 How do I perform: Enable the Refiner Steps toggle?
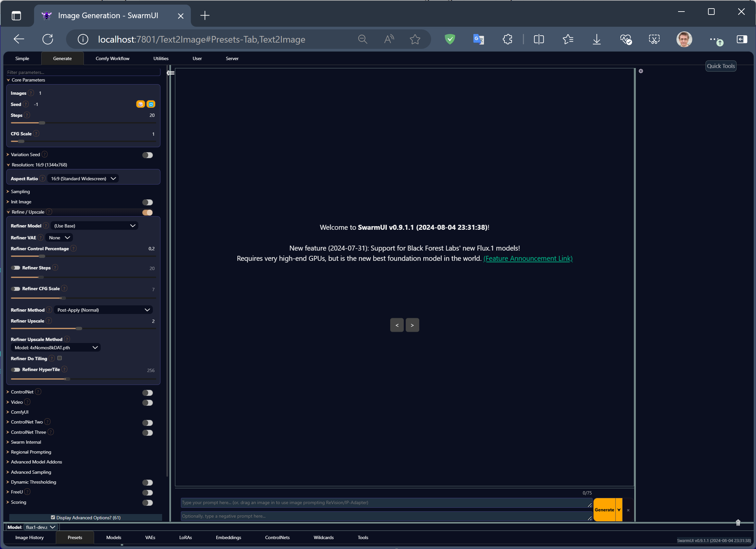15,268
